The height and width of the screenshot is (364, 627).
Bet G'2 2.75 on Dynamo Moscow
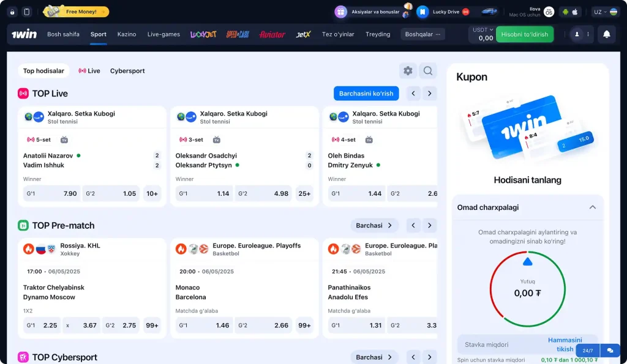(x=121, y=325)
